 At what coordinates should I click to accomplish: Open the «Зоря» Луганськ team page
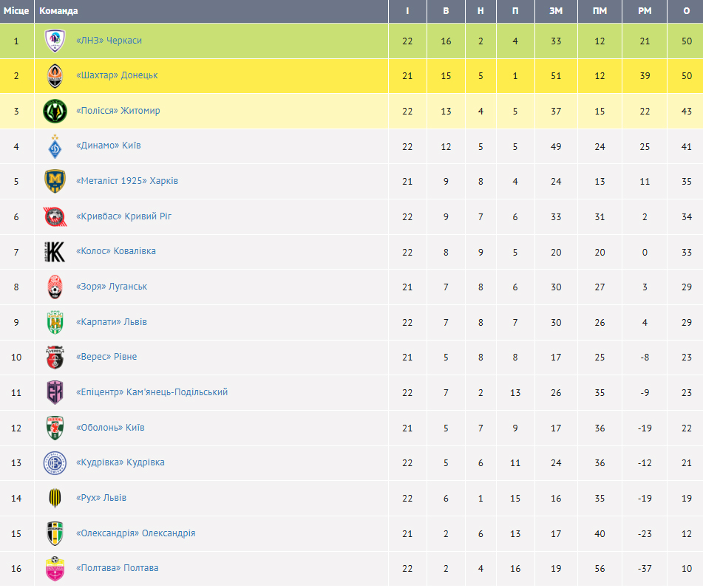112,287
